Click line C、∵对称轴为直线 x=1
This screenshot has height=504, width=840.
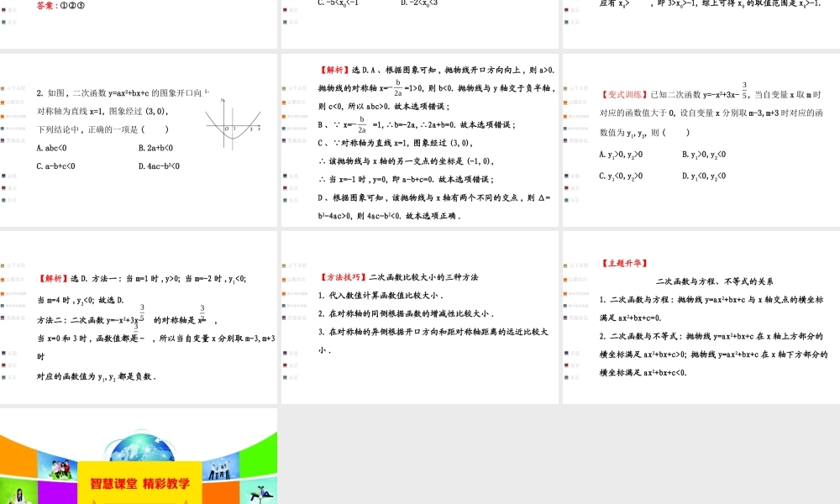point(396,143)
